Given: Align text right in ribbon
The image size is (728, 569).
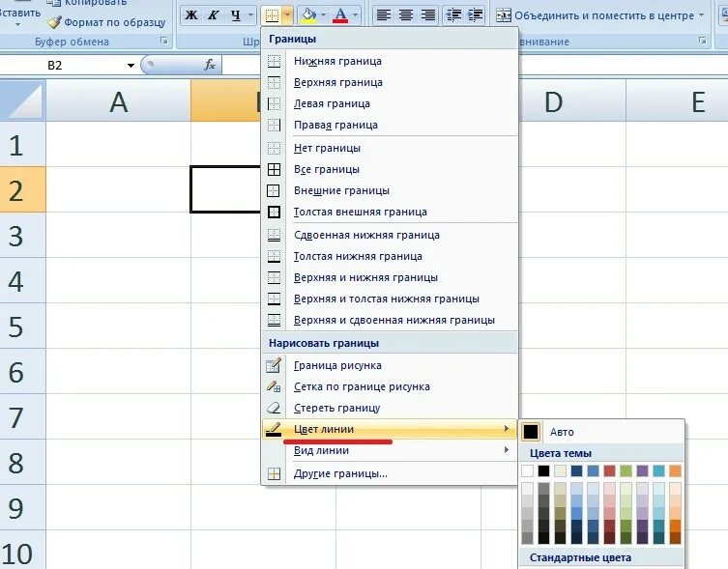Looking at the screenshot, I should pyautogui.click(x=428, y=15).
